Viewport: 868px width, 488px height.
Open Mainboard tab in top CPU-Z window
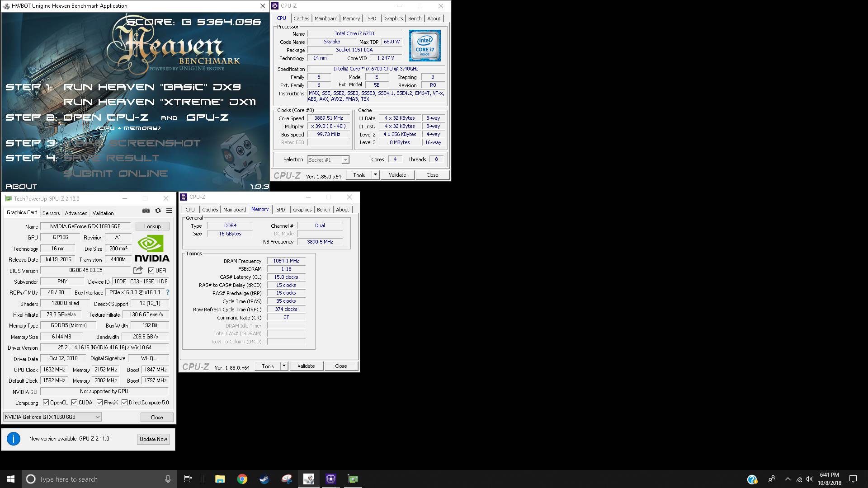tap(326, 19)
